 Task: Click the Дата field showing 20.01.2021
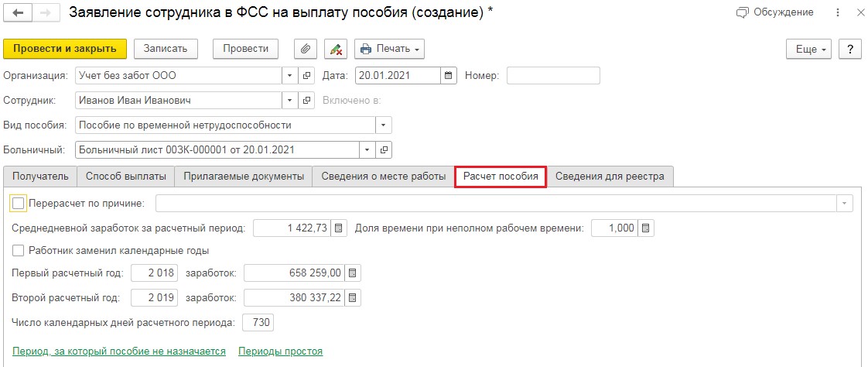398,75
